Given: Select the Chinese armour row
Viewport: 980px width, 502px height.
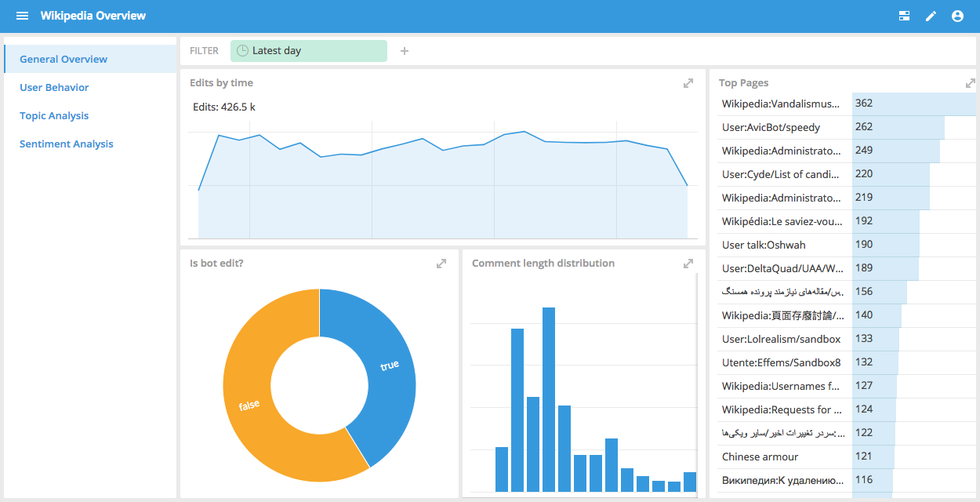Looking at the screenshot, I should tap(848, 457).
